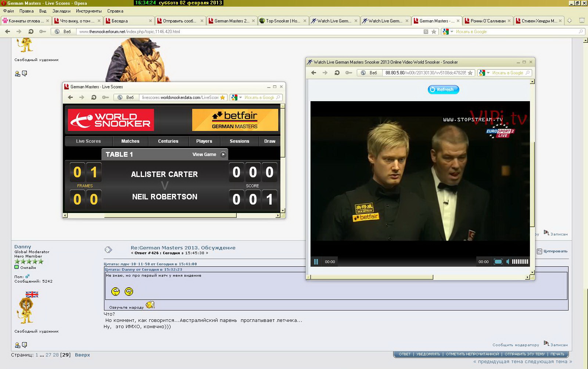The height and width of the screenshot is (369, 588).
Task: Go back in the Live Scores window
Action: [70, 97]
